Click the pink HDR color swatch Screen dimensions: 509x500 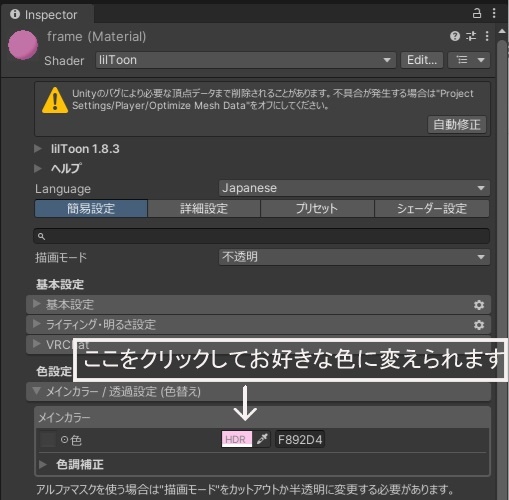(237, 439)
